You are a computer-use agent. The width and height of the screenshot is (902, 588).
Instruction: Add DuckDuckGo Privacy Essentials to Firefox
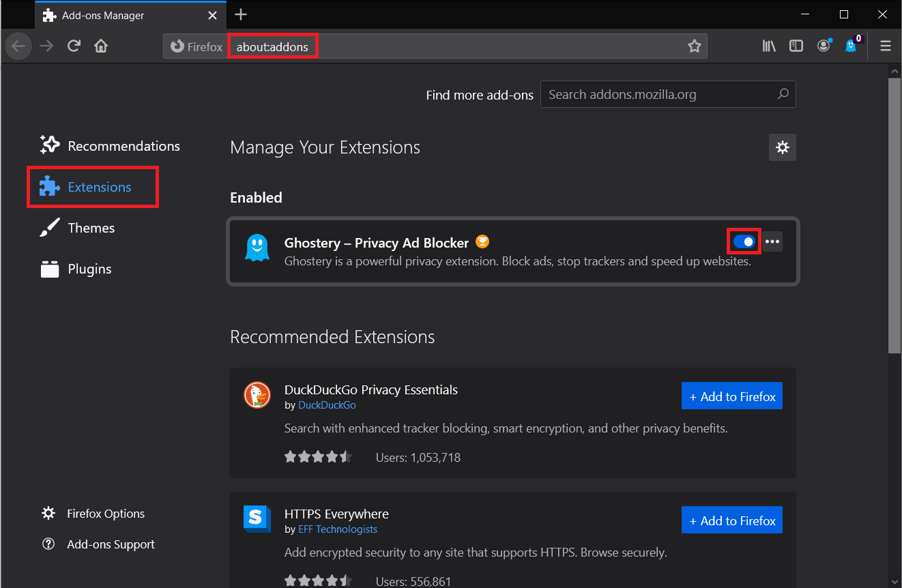pos(731,396)
